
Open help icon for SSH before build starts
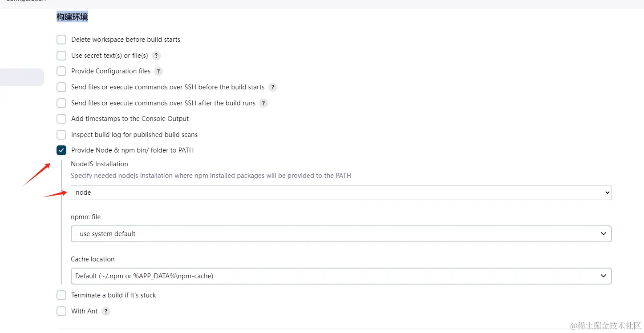pyautogui.click(x=273, y=87)
